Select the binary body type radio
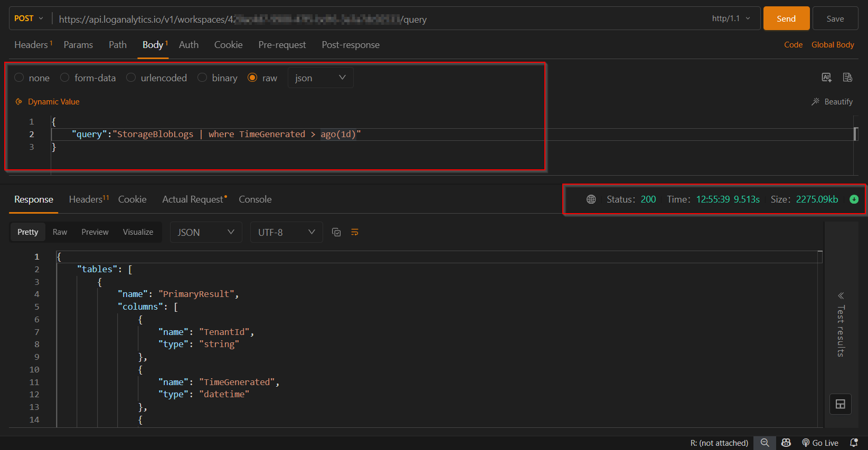Image resolution: width=868 pixels, height=450 pixels. (x=202, y=78)
